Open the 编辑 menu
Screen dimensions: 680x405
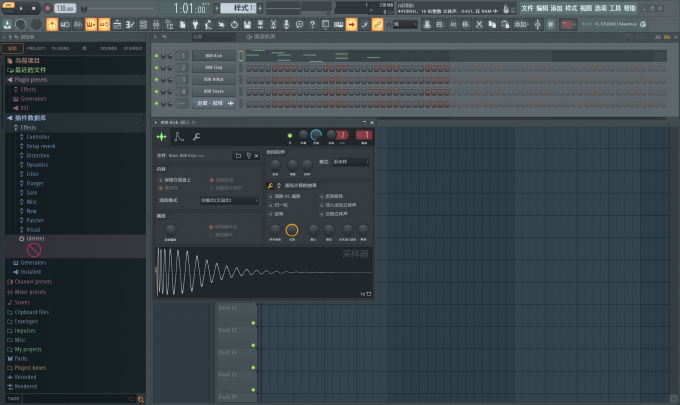542,8
